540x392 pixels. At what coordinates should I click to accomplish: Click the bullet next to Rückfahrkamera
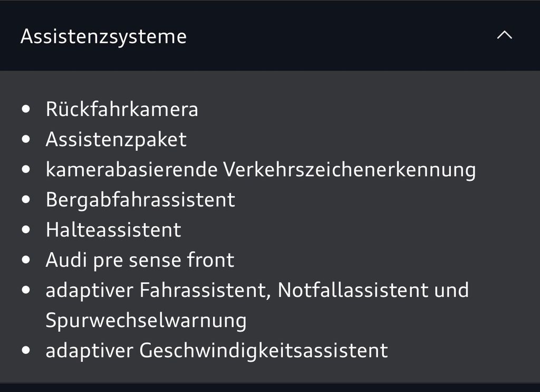[26, 110]
